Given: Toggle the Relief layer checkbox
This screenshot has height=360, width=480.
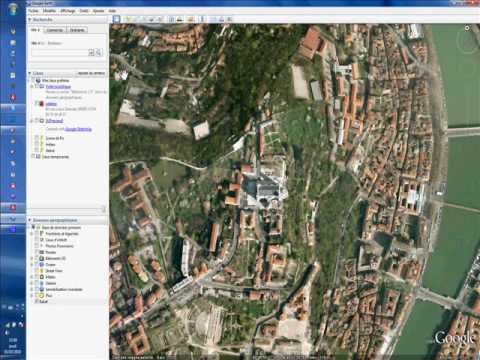Looking at the screenshot, I should click(37, 301).
